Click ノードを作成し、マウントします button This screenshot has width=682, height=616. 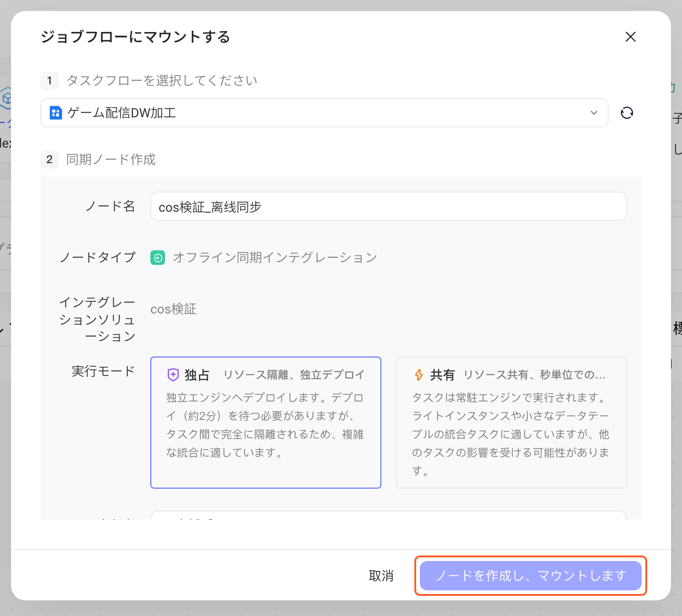tap(531, 576)
